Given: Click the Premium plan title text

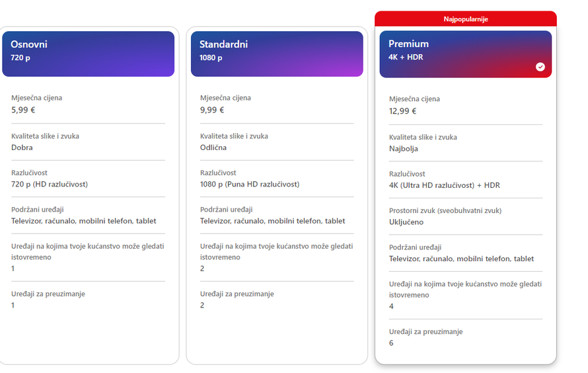Looking at the screenshot, I should [408, 44].
